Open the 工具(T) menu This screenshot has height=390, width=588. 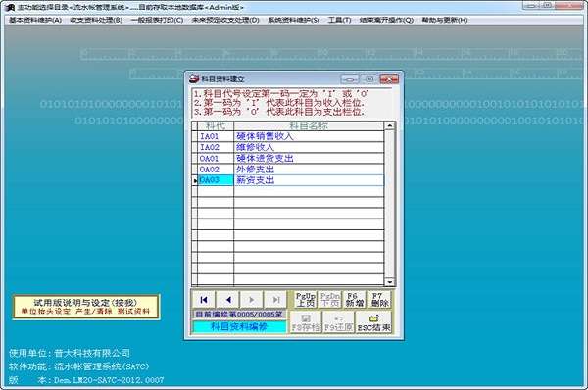(339, 20)
